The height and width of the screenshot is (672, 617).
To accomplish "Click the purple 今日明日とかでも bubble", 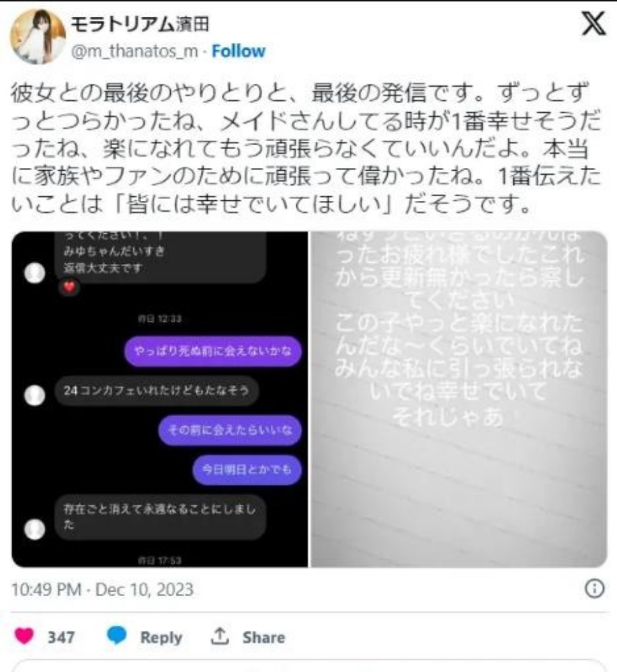I will click(x=247, y=469).
